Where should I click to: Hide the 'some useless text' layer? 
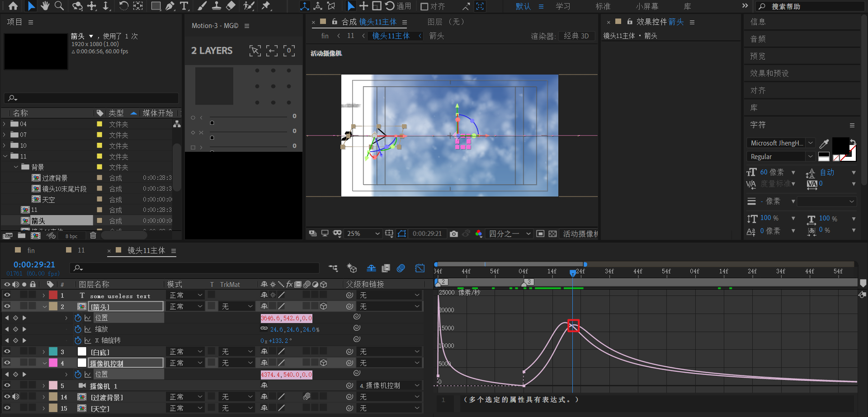(7, 295)
